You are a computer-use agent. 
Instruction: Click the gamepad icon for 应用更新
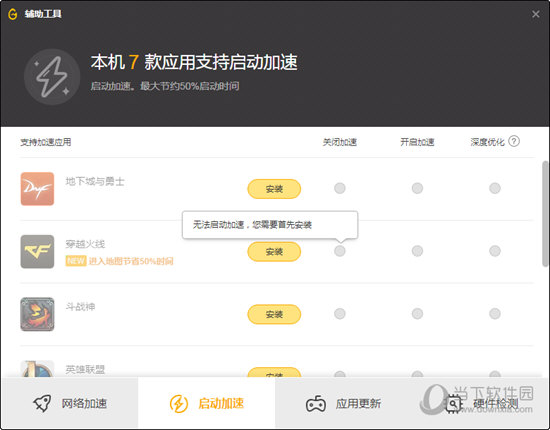click(316, 404)
